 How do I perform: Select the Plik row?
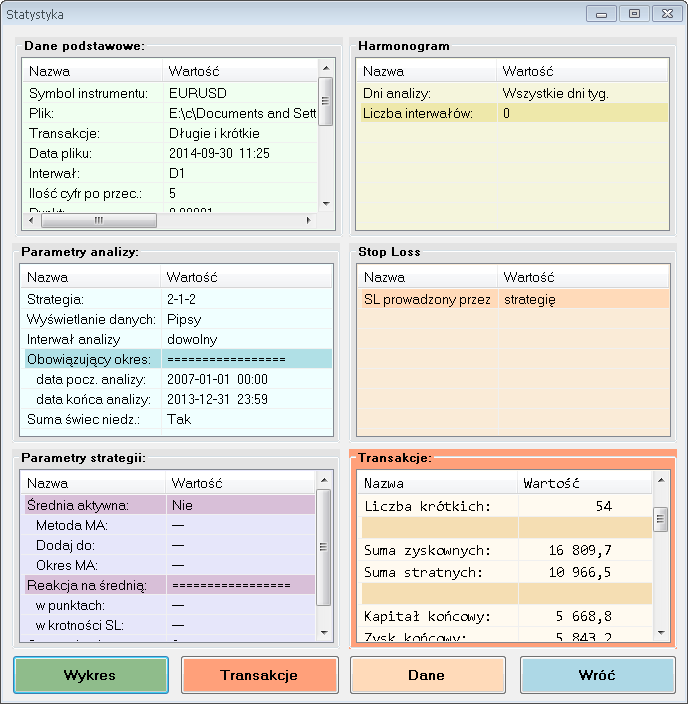click(x=171, y=113)
